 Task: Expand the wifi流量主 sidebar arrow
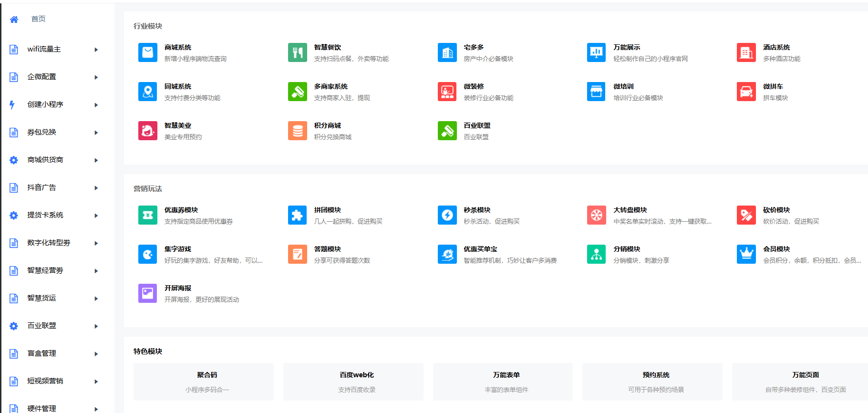coord(96,50)
